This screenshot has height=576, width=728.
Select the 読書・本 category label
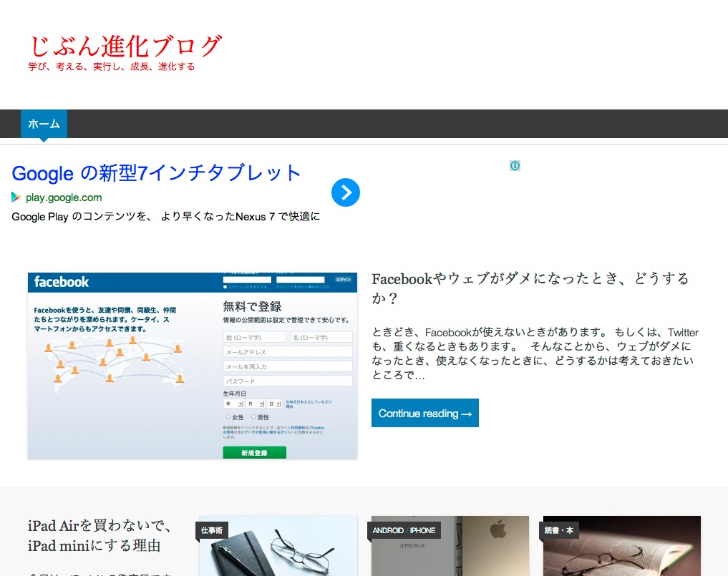(x=558, y=530)
